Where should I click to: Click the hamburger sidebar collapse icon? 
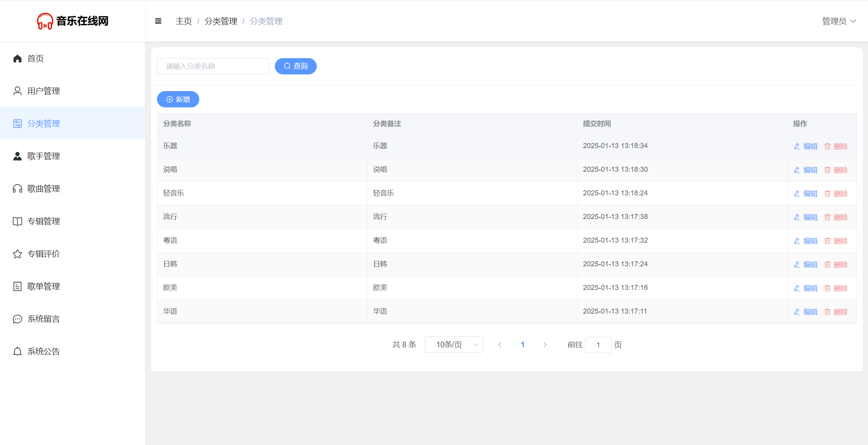coord(158,21)
